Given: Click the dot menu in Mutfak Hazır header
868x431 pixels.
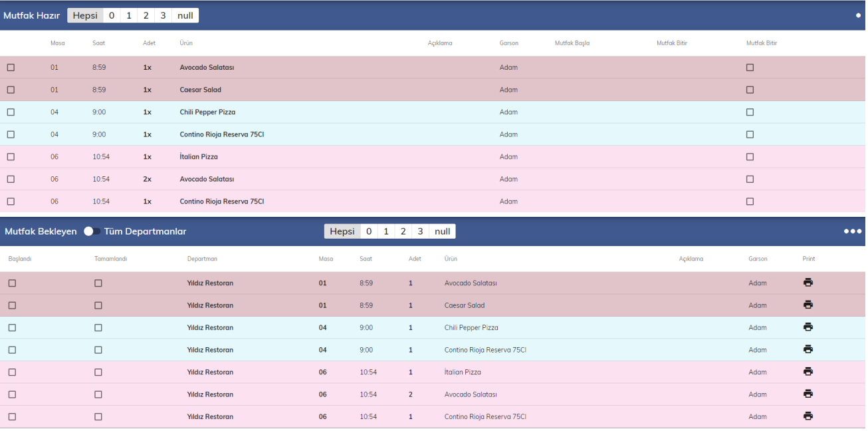Looking at the screenshot, I should (858, 15).
